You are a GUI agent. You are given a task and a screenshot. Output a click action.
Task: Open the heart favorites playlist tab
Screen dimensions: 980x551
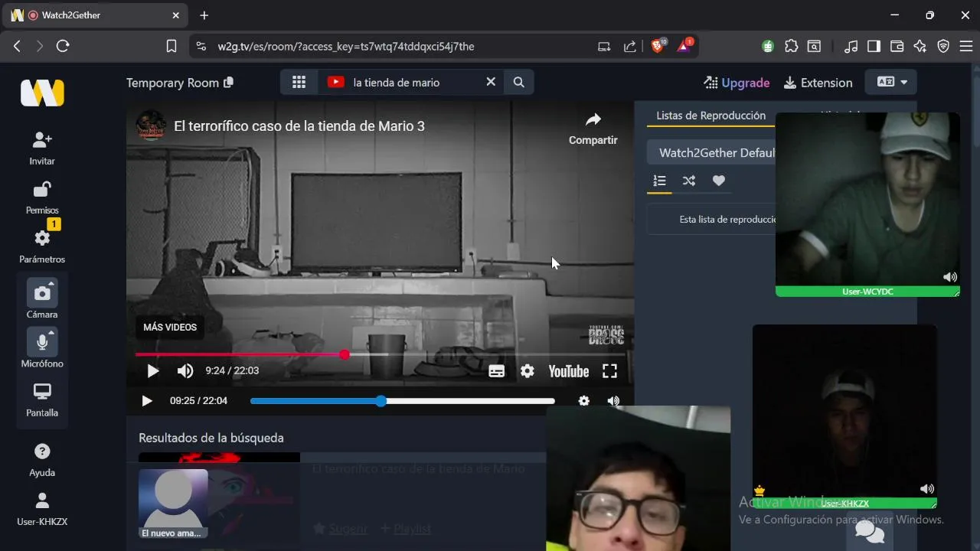[x=718, y=181]
